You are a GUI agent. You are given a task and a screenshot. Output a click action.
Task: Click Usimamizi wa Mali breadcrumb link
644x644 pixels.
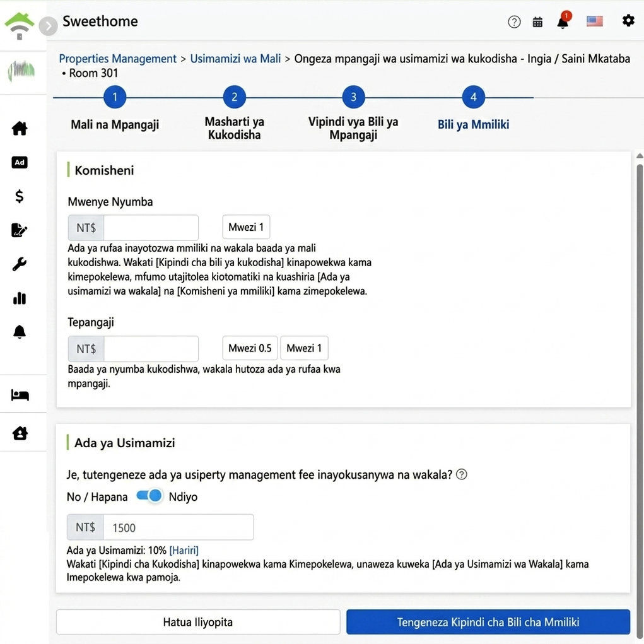[x=235, y=59]
